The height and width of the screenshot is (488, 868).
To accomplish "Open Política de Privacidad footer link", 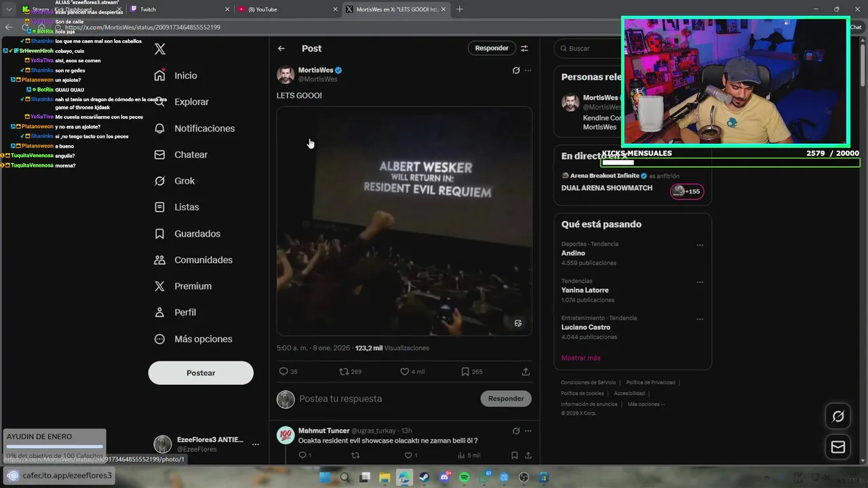I will (650, 383).
